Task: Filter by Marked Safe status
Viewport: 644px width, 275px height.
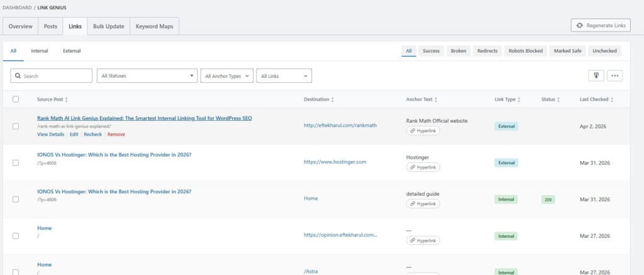Action: (568, 51)
